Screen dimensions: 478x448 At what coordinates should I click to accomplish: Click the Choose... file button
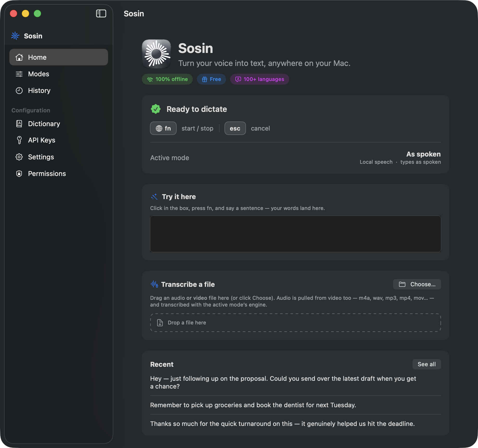pos(417,284)
